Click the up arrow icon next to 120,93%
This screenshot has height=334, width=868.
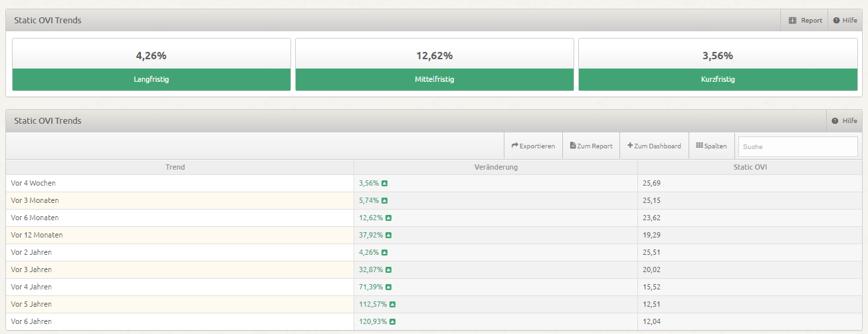[392, 321]
